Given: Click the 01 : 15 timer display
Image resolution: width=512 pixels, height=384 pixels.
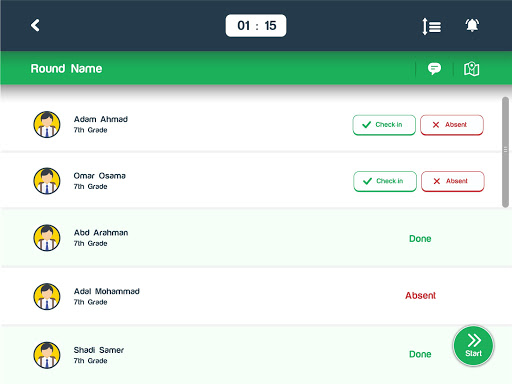Looking at the screenshot, I should click(256, 26).
